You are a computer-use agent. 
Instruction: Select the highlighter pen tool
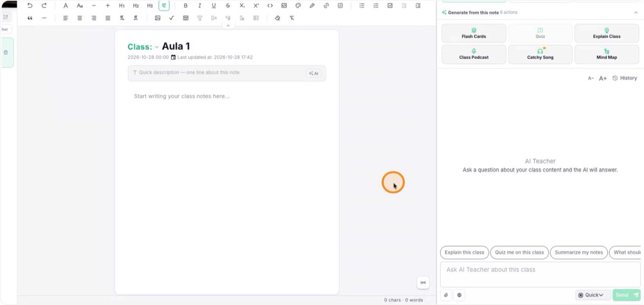click(x=312, y=5)
